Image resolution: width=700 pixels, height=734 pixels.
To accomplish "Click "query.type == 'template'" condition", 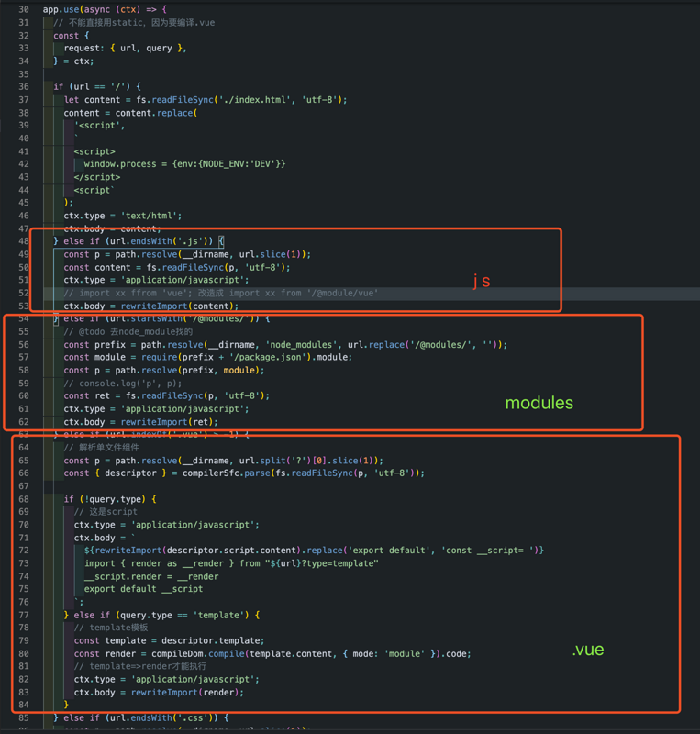I will point(183,615).
